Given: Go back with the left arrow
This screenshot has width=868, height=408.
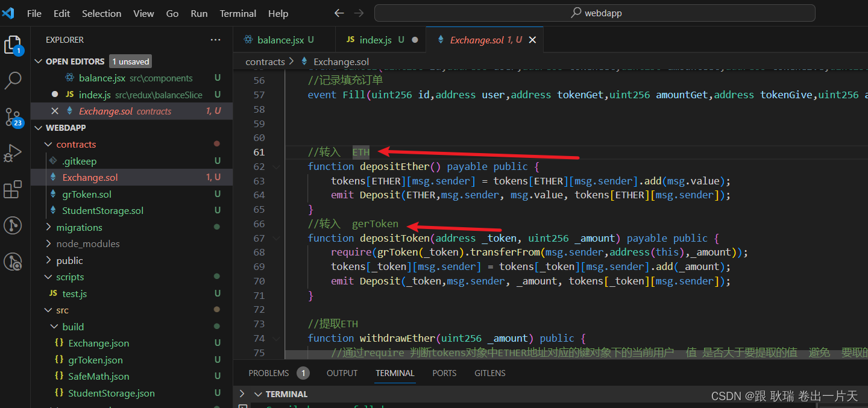Looking at the screenshot, I should pyautogui.click(x=339, y=13).
